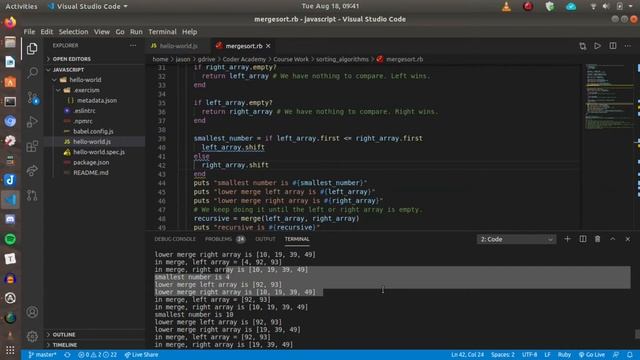640x360 pixels.
Task: Split the editor to the right
Action: 613,46
